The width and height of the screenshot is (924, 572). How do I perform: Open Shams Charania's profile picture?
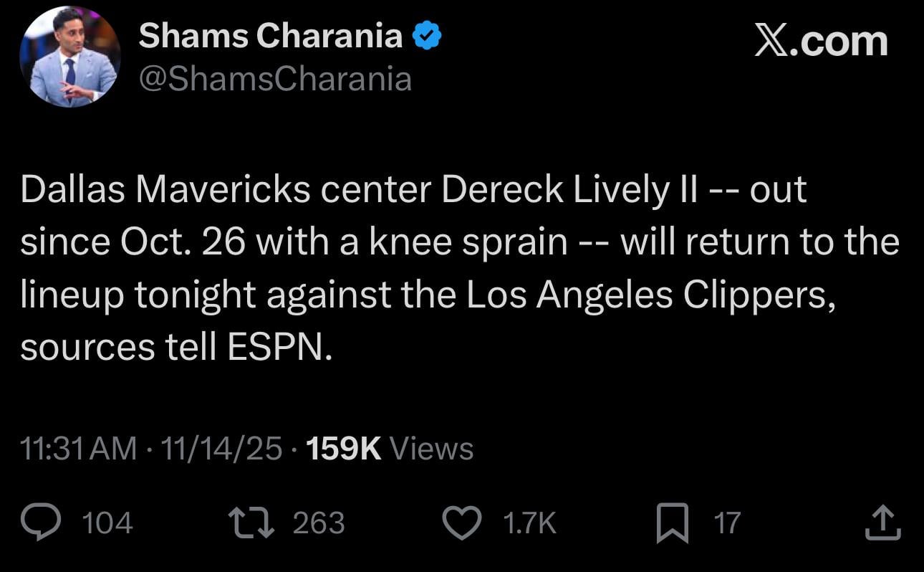(x=69, y=57)
